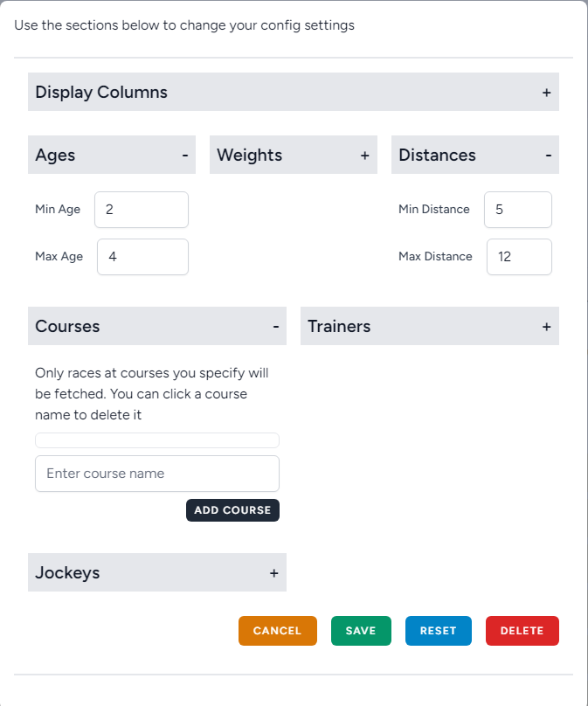
Task: Collapse the Distances section minus icon
Action: click(x=548, y=156)
